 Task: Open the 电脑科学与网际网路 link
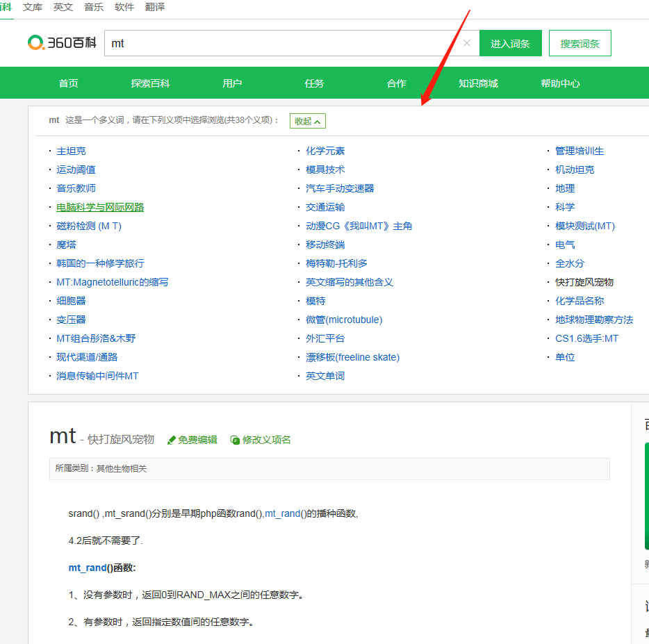100,207
